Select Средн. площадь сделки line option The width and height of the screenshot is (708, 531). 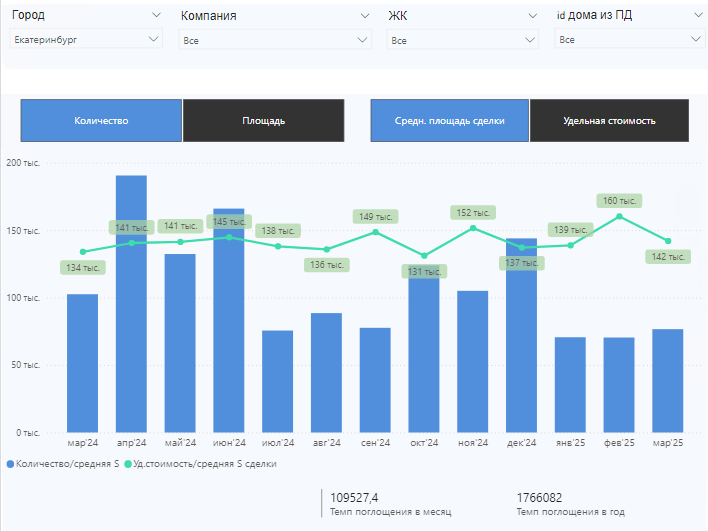[x=450, y=121]
